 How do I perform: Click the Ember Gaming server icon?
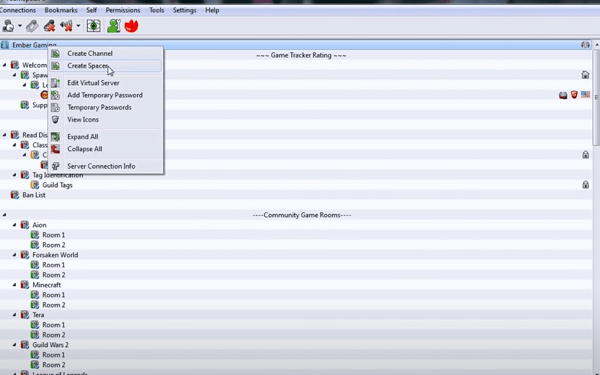coord(5,45)
